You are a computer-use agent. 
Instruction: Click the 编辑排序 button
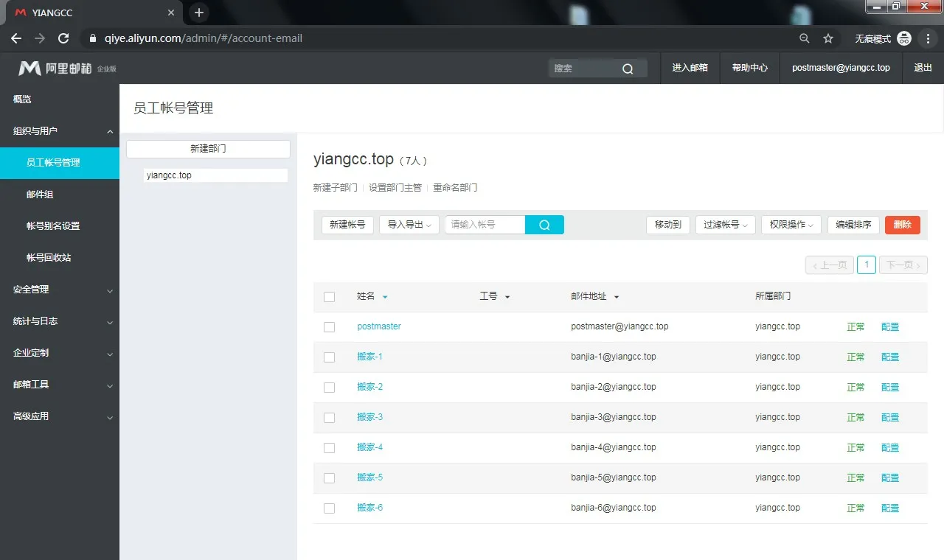(x=853, y=225)
